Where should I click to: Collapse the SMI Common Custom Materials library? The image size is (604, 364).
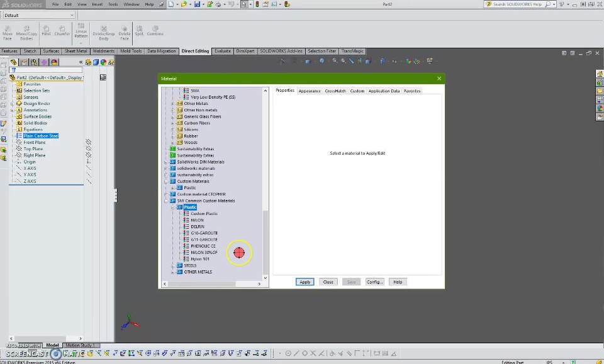coord(166,201)
